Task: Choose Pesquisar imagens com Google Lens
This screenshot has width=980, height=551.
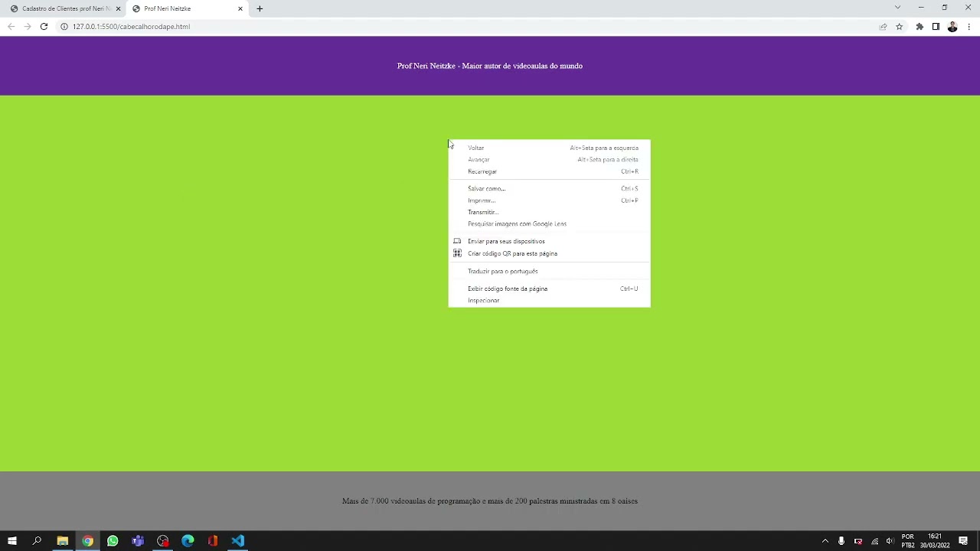Action: [x=549, y=224]
